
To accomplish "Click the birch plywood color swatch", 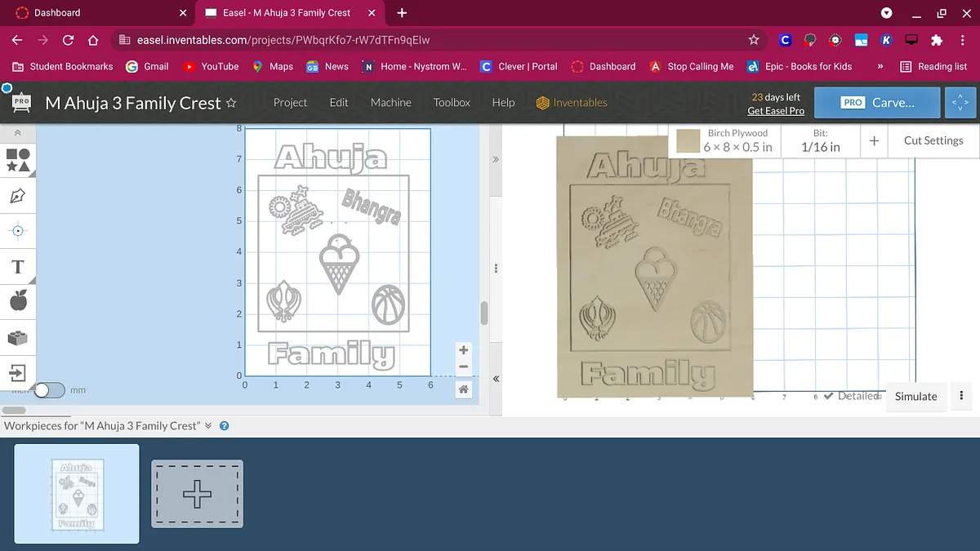I will pyautogui.click(x=688, y=140).
